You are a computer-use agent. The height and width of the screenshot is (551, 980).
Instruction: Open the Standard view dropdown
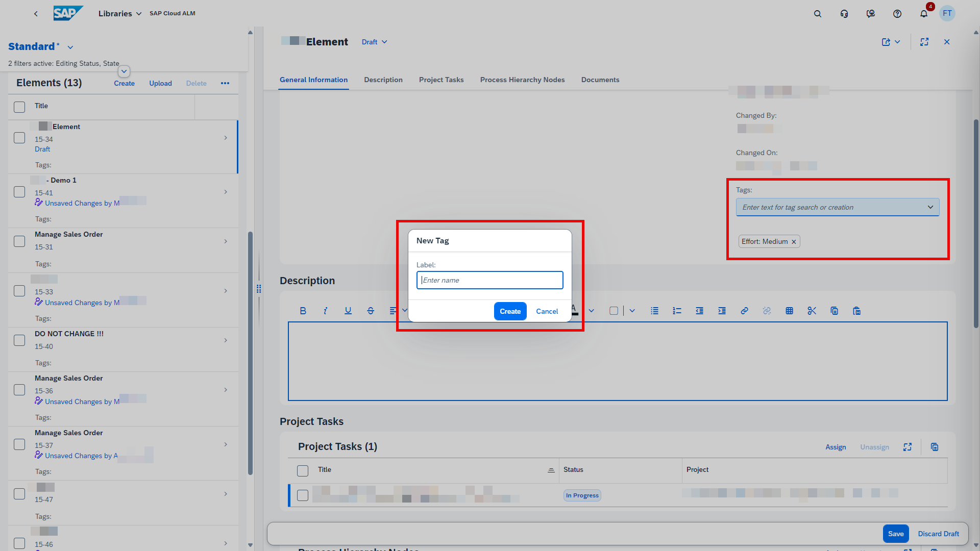tap(70, 46)
